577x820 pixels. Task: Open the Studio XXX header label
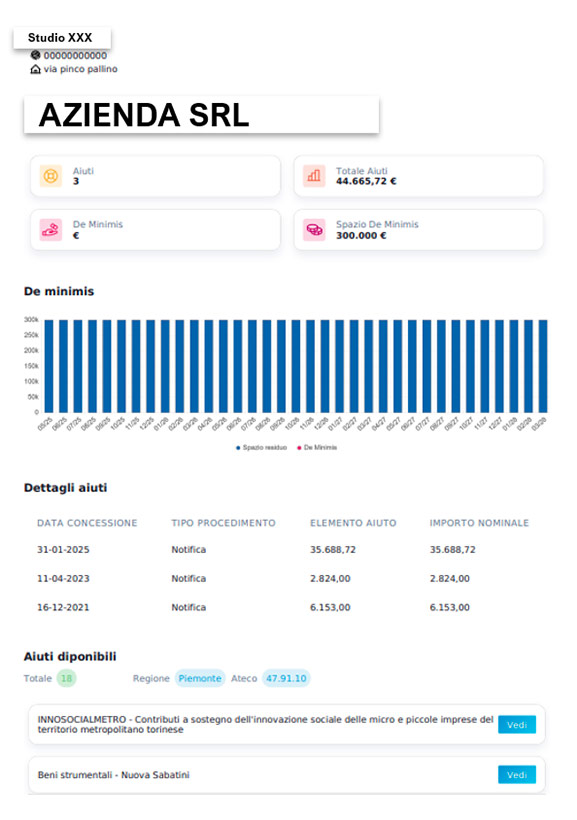point(62,38)
